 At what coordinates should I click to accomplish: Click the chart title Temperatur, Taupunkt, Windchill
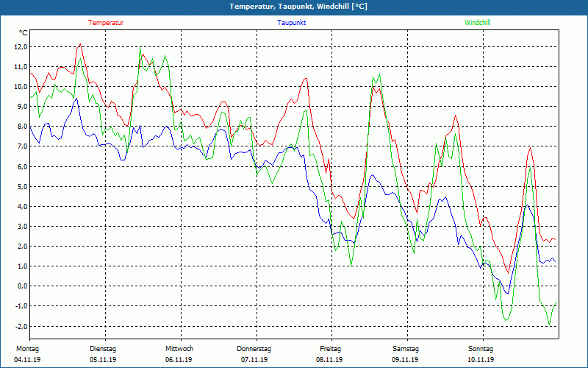point(298,7)
